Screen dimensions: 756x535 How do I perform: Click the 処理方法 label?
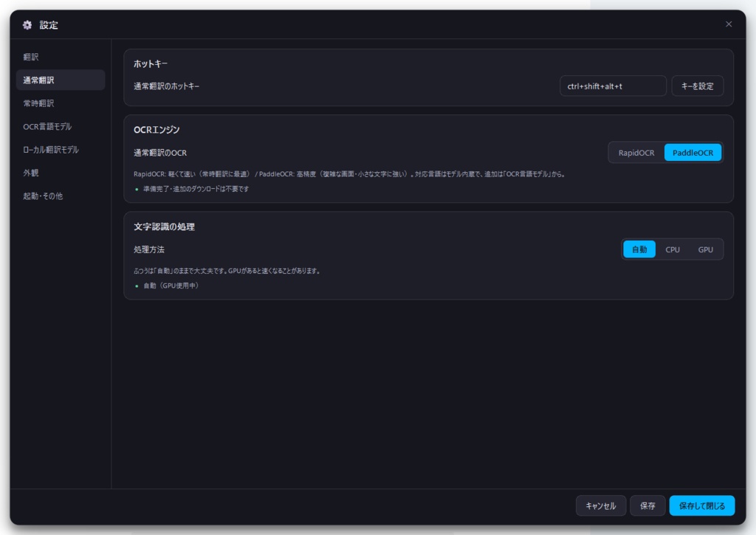pyautogui.click(x=149, y=249)
